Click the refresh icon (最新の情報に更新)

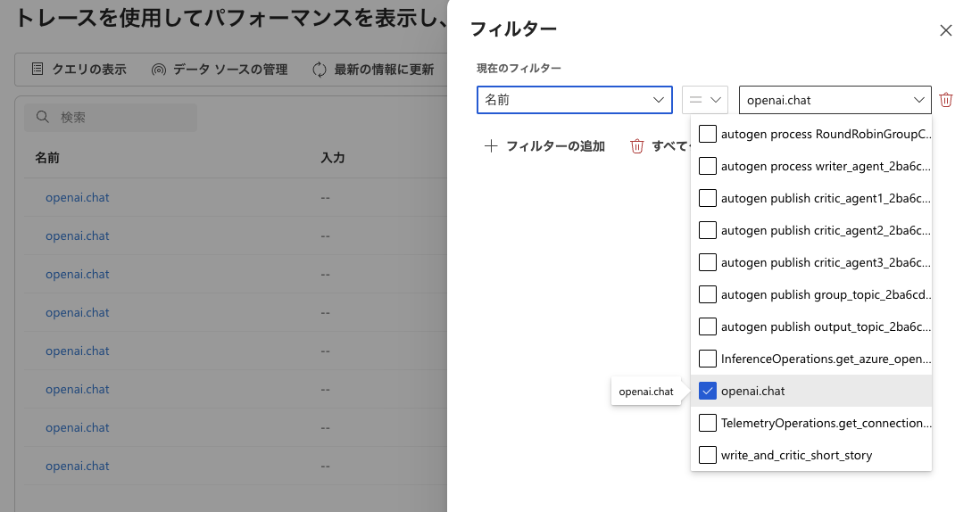point(320,70)
